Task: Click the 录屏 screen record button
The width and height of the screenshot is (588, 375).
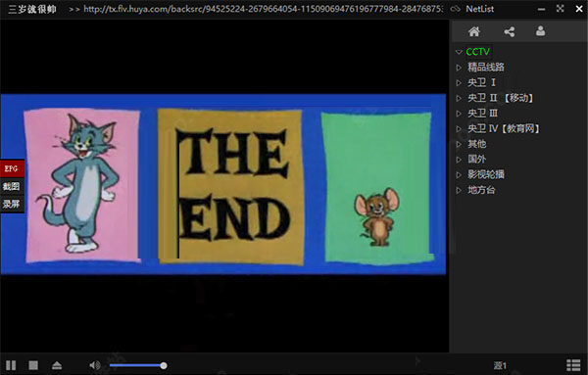Action: click(x=12, y=204)
